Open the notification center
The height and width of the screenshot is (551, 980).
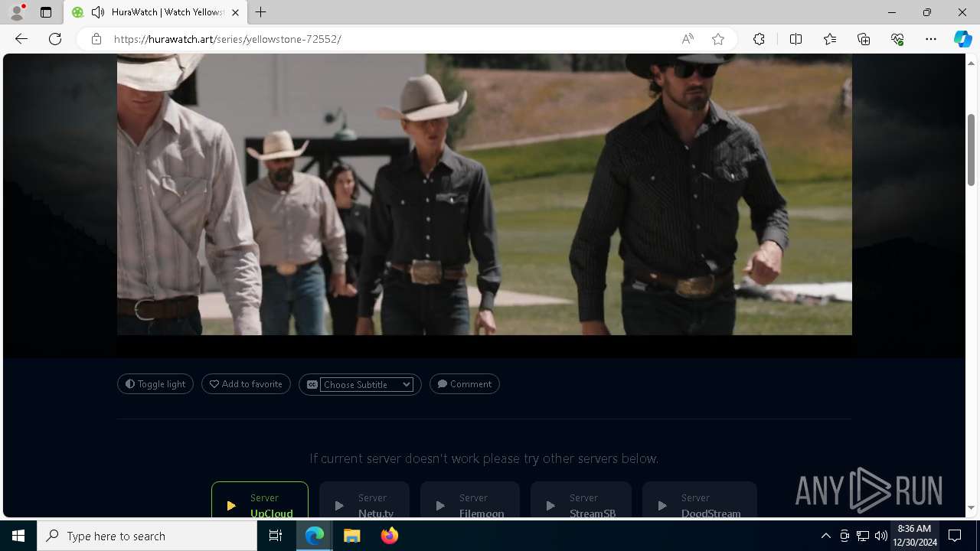955,536
